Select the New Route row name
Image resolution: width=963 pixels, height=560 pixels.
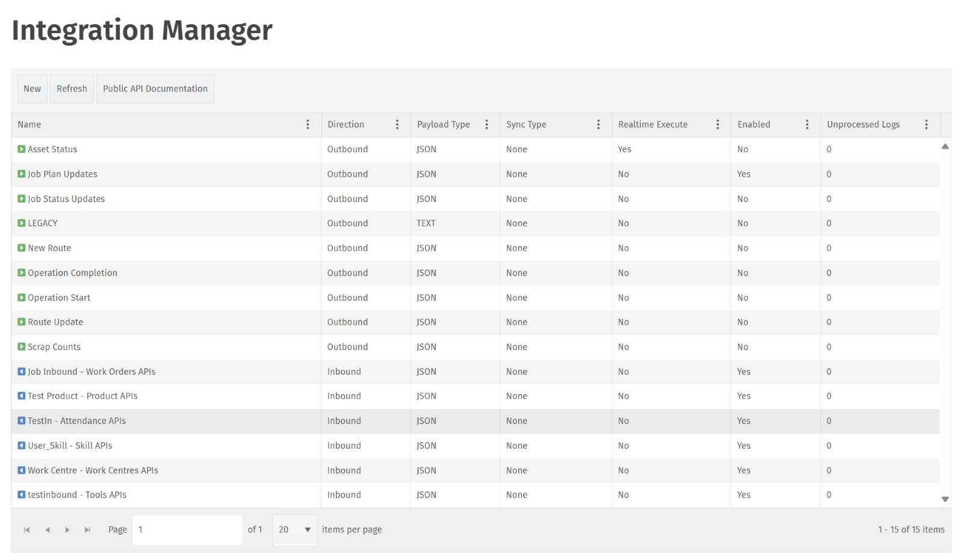pyautogui.click(x=49, y=248)
